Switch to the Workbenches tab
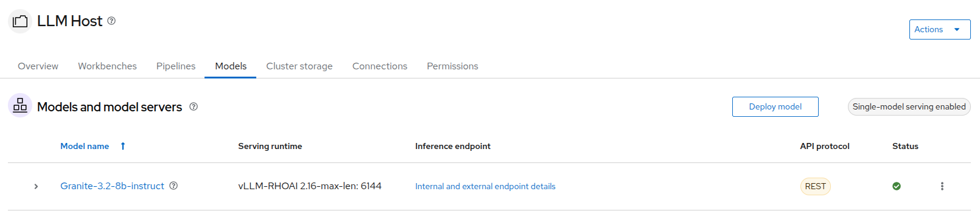The height and width of the screenshot is (219, 980). pyautogui.click(x=107, y=66)
